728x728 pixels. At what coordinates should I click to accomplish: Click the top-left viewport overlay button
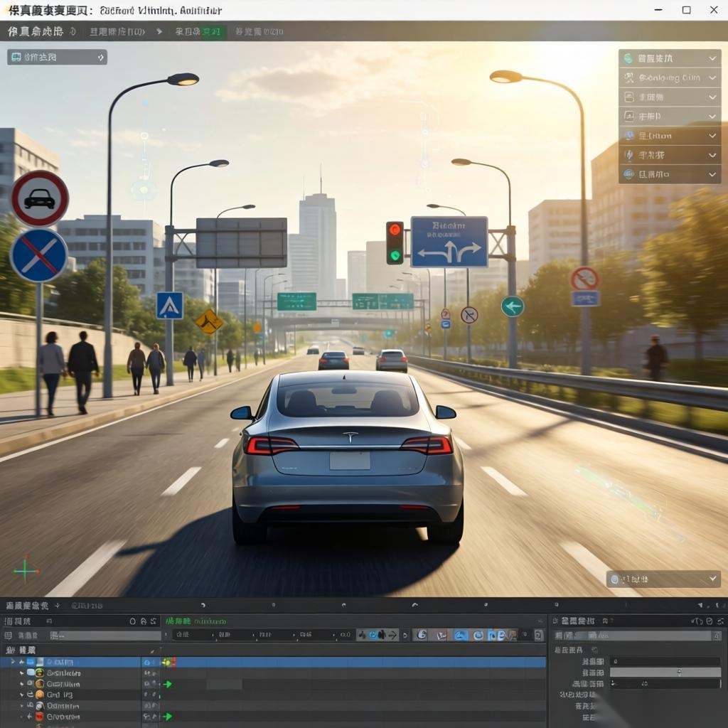(57, 57)
